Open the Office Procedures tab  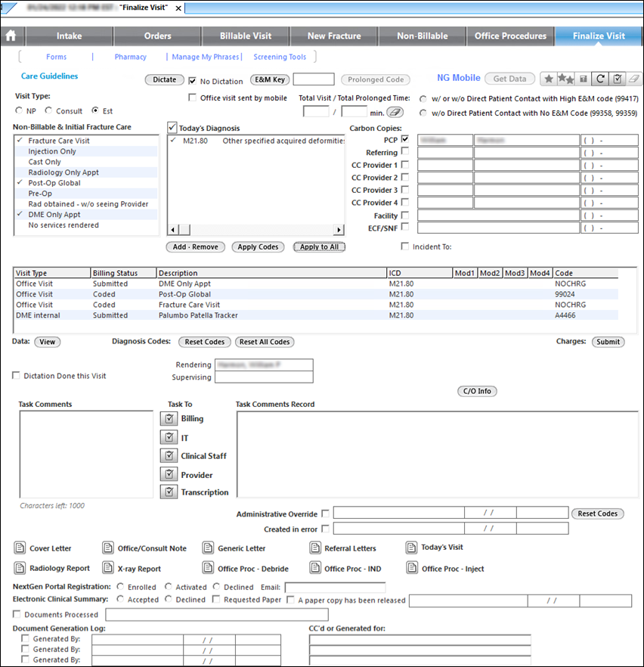(510, 36)
